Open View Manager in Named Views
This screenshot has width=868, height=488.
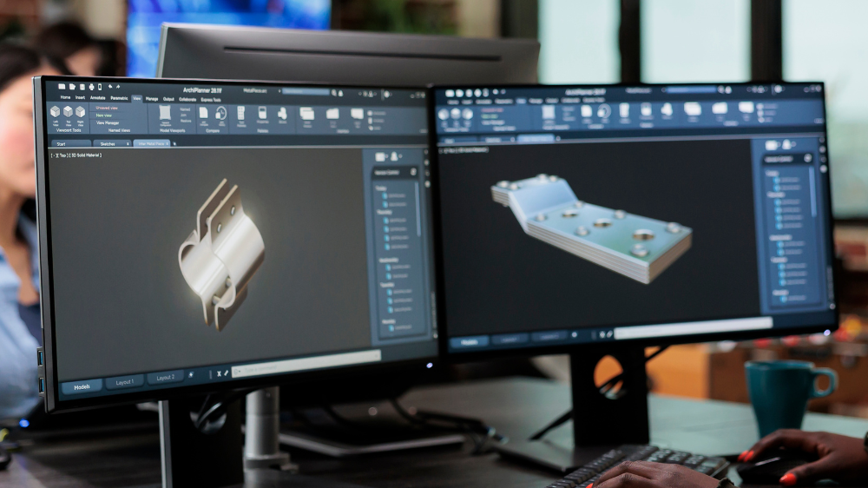(107, 123)
